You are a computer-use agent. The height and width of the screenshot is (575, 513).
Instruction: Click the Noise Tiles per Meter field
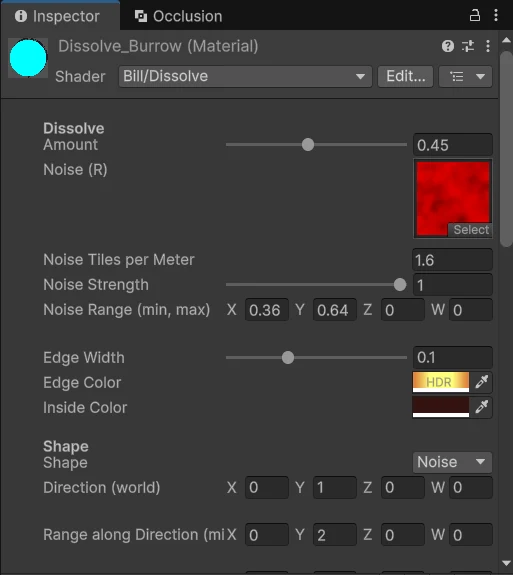[x=452, y=260]
